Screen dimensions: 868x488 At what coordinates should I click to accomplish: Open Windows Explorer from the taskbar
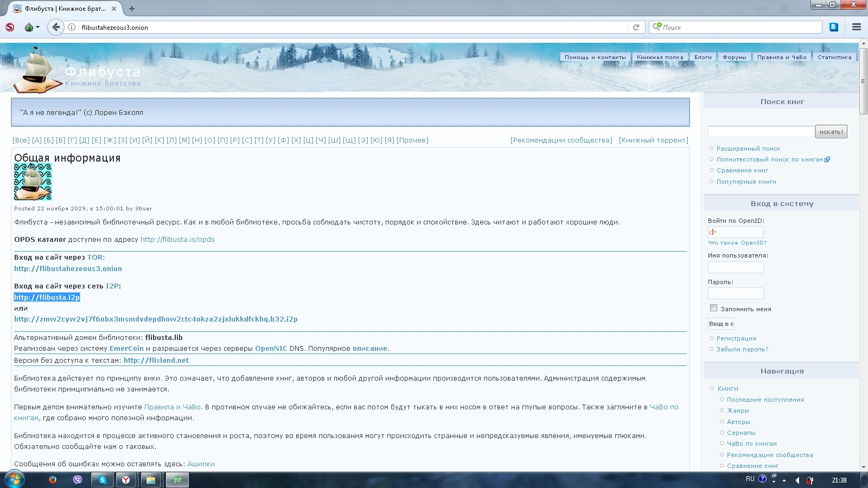pos(151,480)
